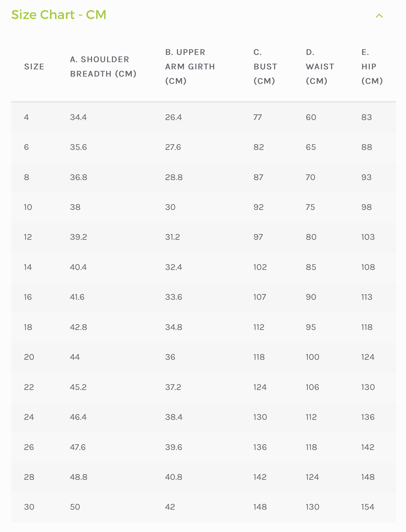Select shoulder breadth 34.4 for size 4
Image resolution: width=406 pixels, height=532 pixels.
(78, 118)
